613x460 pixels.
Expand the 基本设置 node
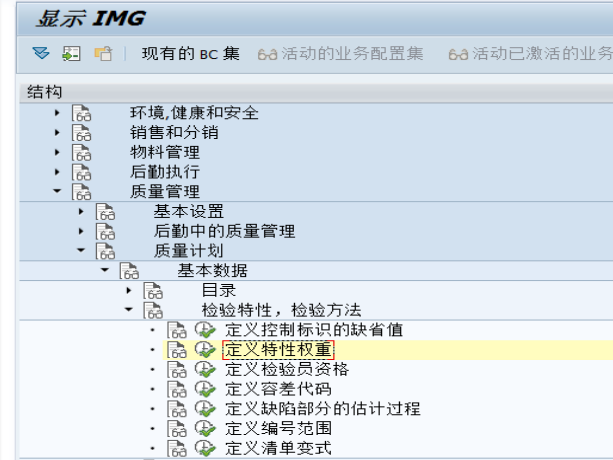pos(81,211)
